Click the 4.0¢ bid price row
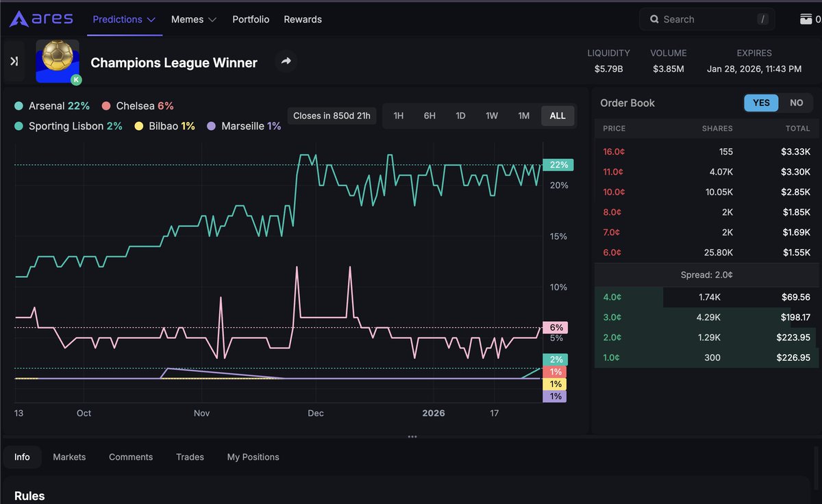This screenshot has height=504, width=822. [x=706, y=297]
